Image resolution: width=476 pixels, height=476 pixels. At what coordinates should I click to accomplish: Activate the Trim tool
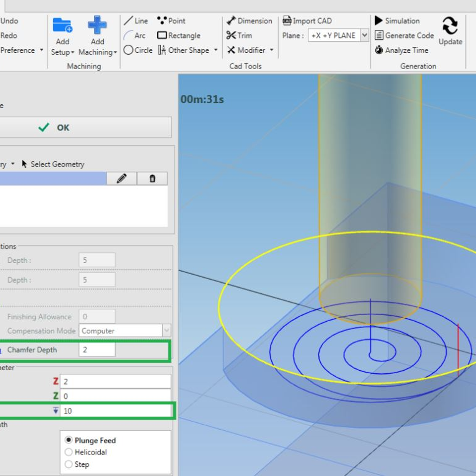tap(239, 35)
